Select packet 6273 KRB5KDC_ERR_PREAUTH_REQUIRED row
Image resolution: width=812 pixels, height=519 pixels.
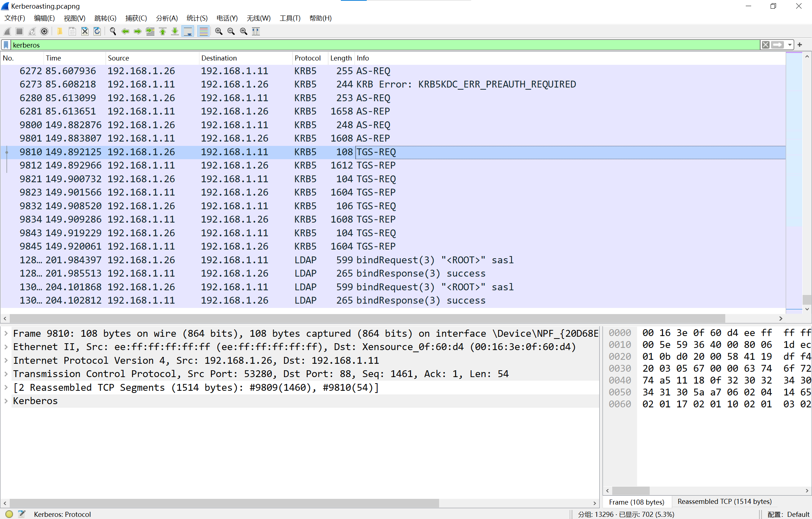point(393,84)
